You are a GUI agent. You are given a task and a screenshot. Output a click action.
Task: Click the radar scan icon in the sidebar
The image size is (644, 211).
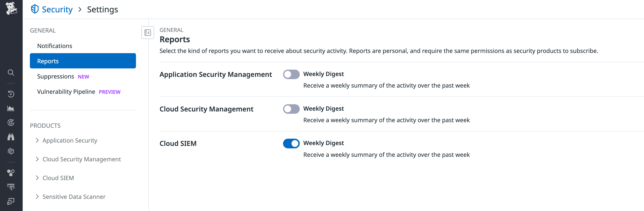11,122
